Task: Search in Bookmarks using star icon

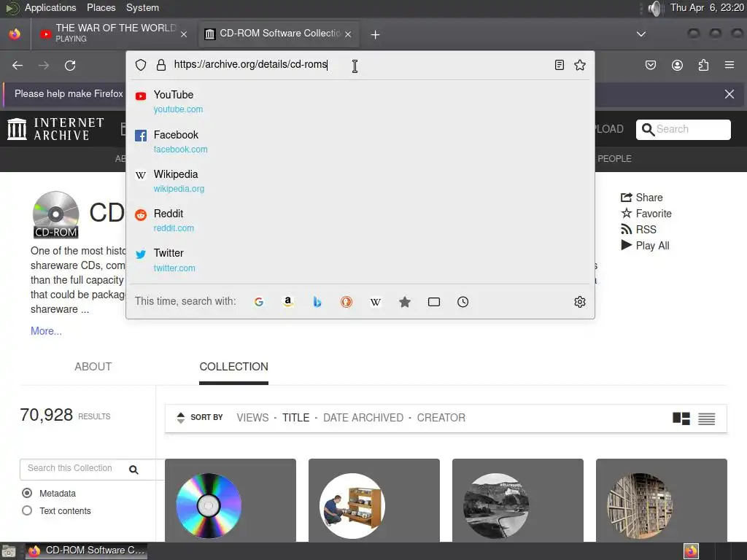Action: point(405,302)
